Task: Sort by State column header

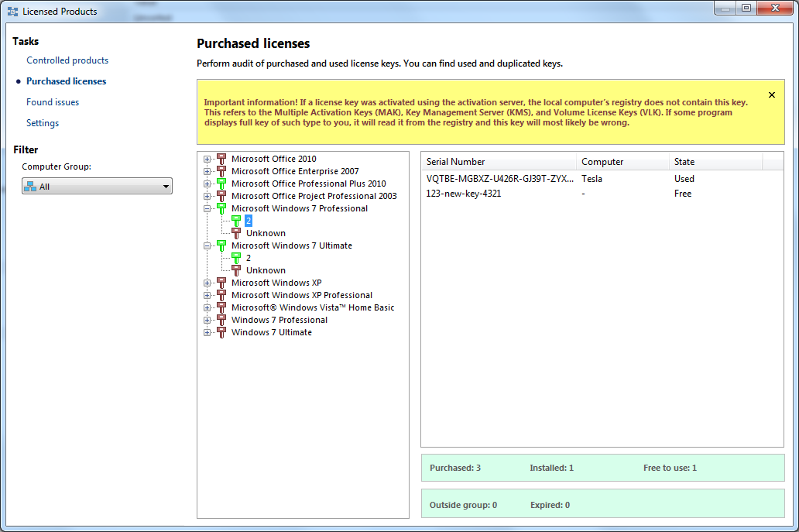Action: 715,162
